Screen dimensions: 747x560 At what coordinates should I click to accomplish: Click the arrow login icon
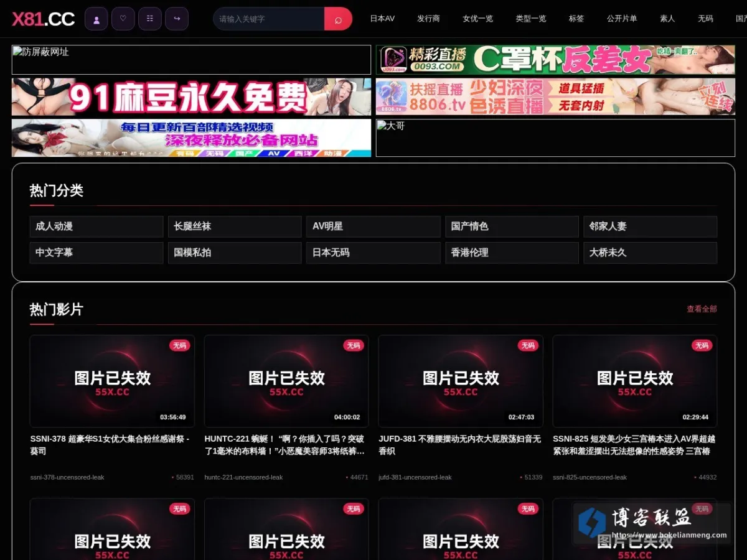click(177, 19)
